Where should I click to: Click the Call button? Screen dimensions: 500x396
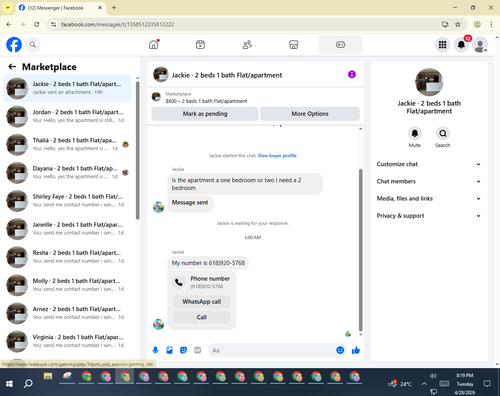click(x=202, y=317)
